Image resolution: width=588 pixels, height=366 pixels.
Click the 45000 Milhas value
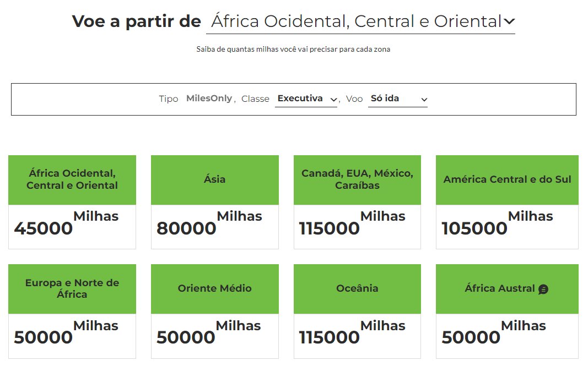[x=66, y=223]
